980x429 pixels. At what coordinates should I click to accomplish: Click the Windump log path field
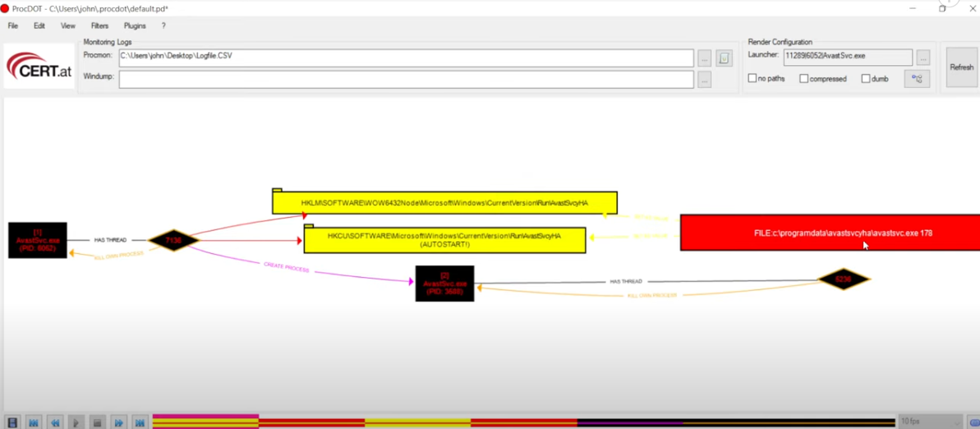click(407, 80)
